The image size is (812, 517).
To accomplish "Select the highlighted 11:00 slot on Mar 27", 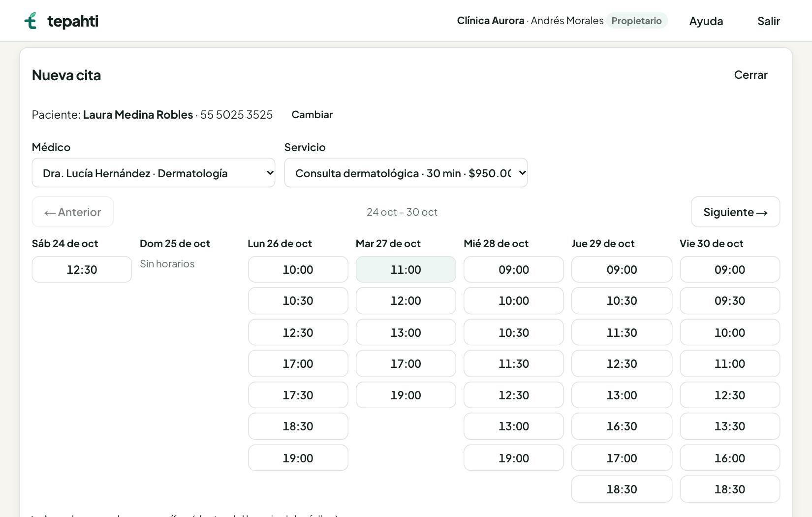I will point(406,269).
